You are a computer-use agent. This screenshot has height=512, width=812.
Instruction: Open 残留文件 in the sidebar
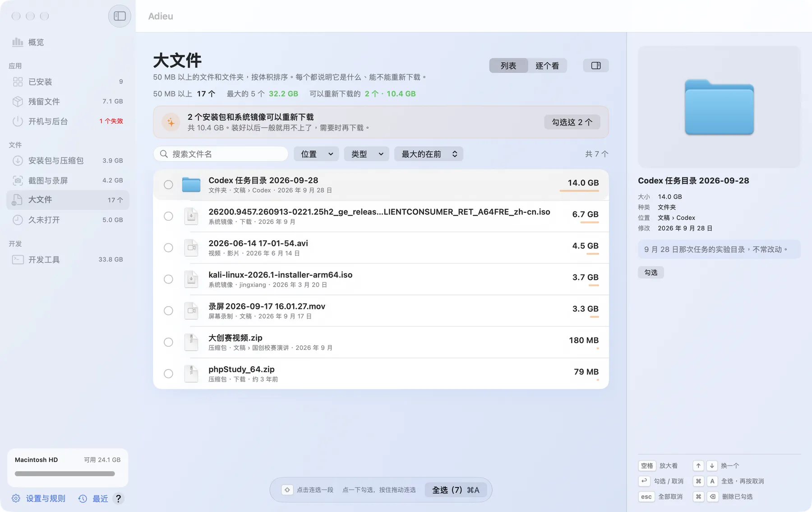68,102
